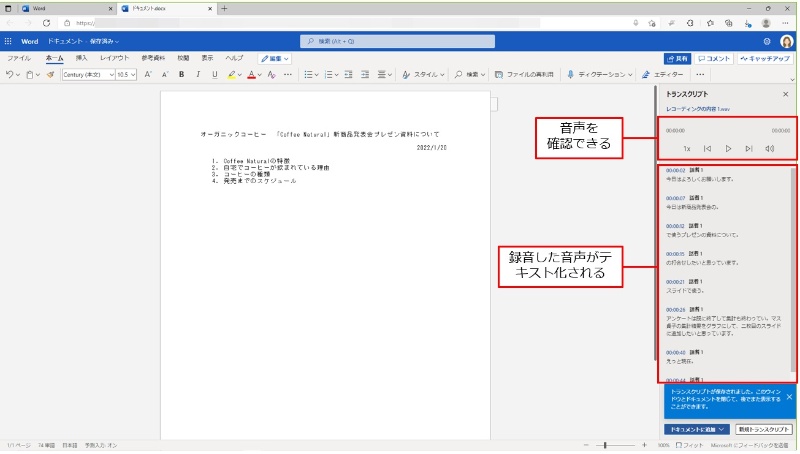Screen dimensions: 800x454
Task: Open the settings gear icon
Action: (766, 41)
